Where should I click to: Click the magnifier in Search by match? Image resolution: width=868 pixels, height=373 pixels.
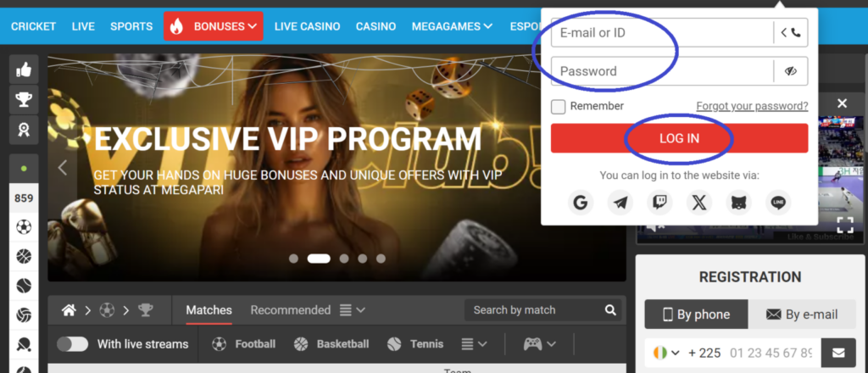click(610, 310)
